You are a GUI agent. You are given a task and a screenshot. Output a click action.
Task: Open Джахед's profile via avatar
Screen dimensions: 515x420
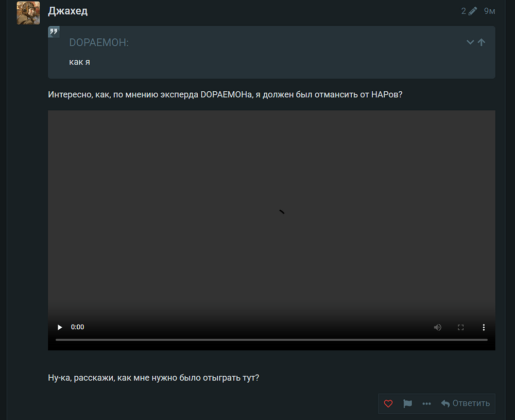coord(28,13)
